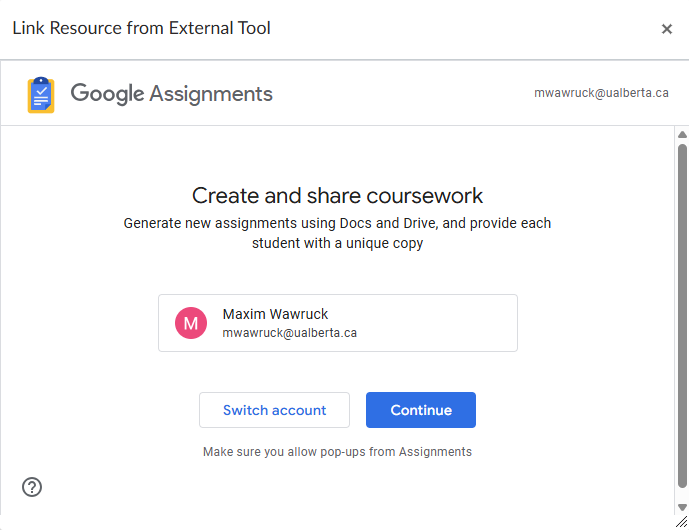Viewport: 689px width, 530px height.
Task: Click the resize grip at the dialog corner
Action: tap(681, 522)
